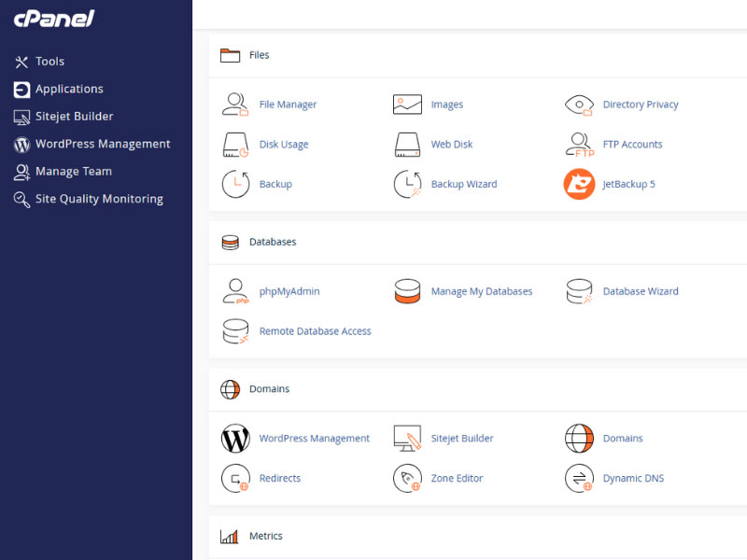Click Sitejet Builder link in Domains section
Screen dimensions: 747x560
coord(461,438)
